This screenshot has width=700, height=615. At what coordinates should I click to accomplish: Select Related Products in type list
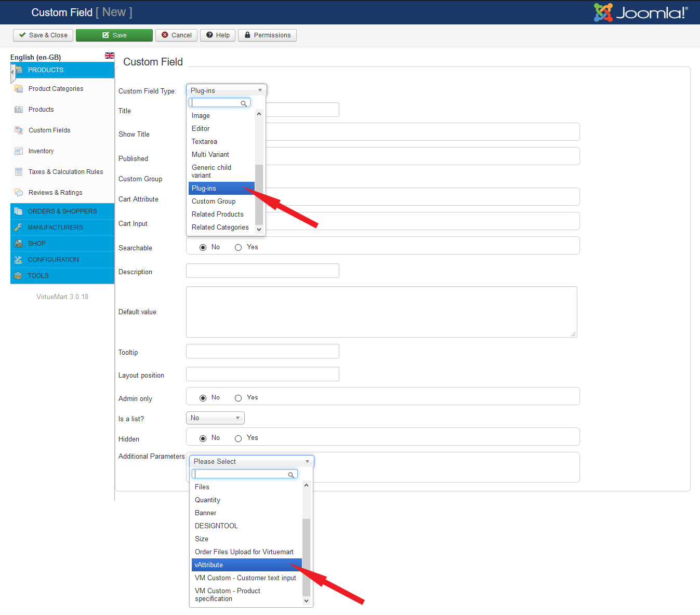click(x=217, y=215)
